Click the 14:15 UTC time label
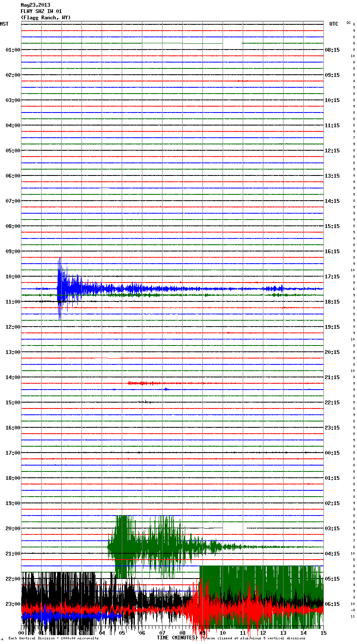 pyautogui.click(x=332, y=201)
